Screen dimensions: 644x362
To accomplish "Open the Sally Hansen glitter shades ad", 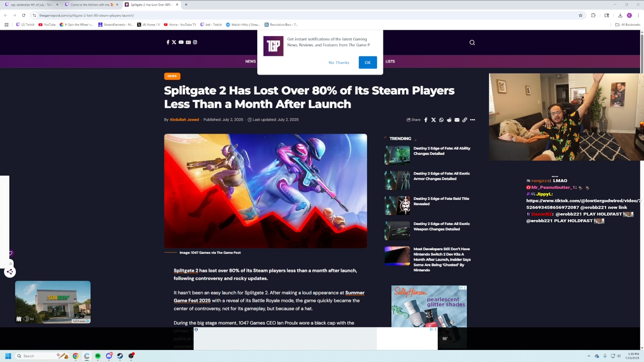I will click(429, 306).
